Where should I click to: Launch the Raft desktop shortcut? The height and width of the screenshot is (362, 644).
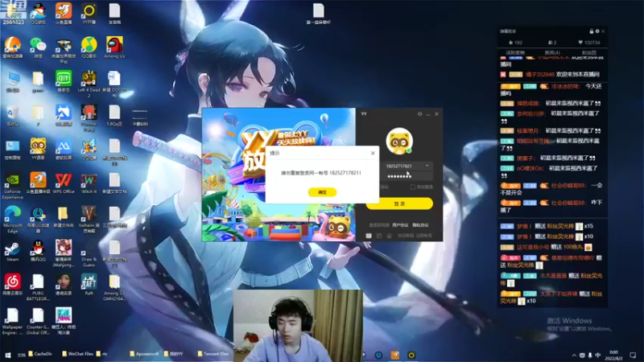coord(89,285)
